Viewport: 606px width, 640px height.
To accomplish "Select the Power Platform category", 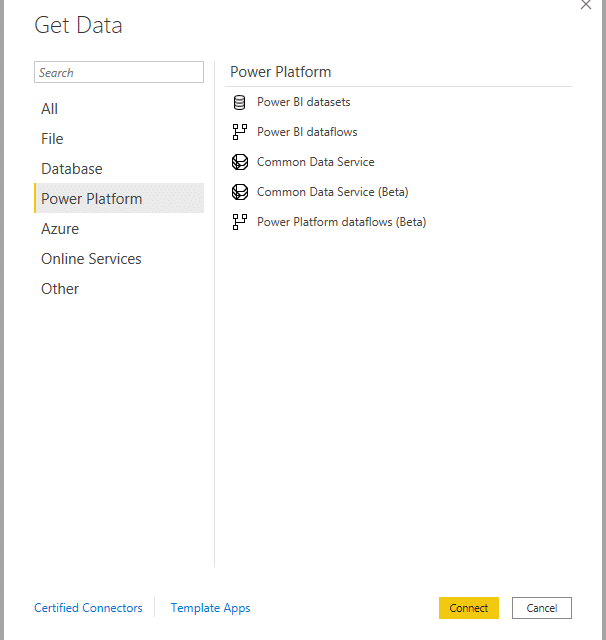I will (92, 199).
